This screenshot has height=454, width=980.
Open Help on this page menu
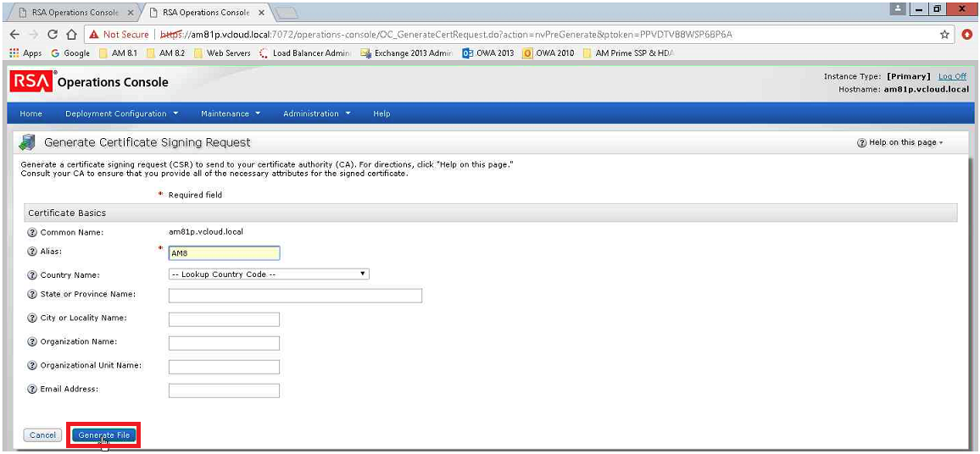click(x=902, y=143)
